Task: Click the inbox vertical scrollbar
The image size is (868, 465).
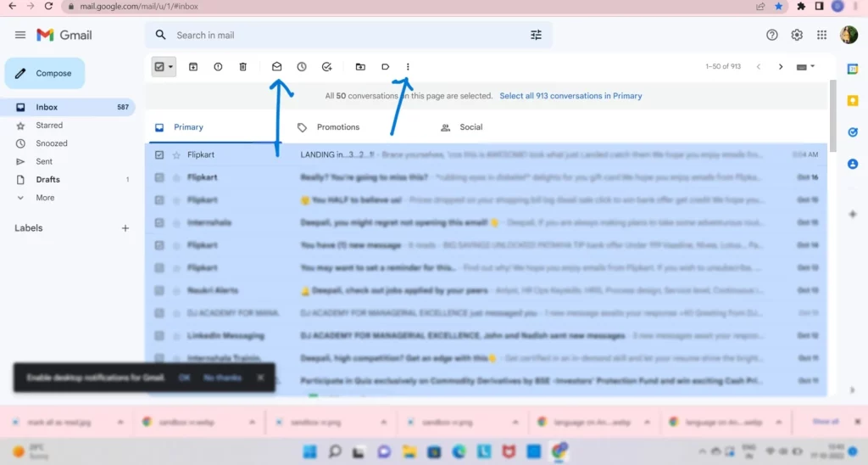Action: point(832,115)
